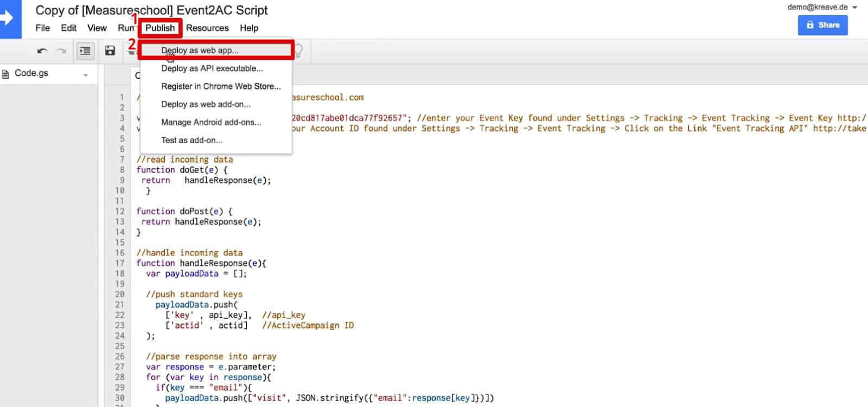Open the Edit menu
The image size is (868, 407).
[69, 28]
